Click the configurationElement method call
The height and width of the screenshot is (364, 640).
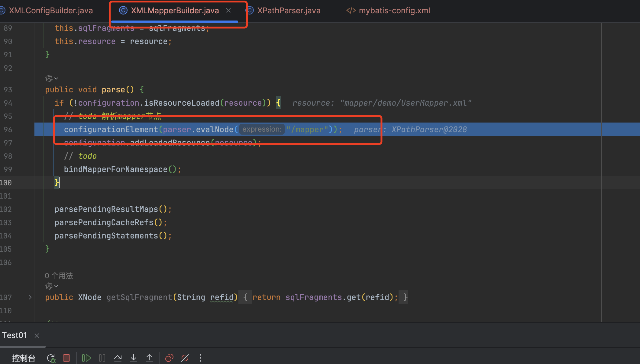[111, 129]
